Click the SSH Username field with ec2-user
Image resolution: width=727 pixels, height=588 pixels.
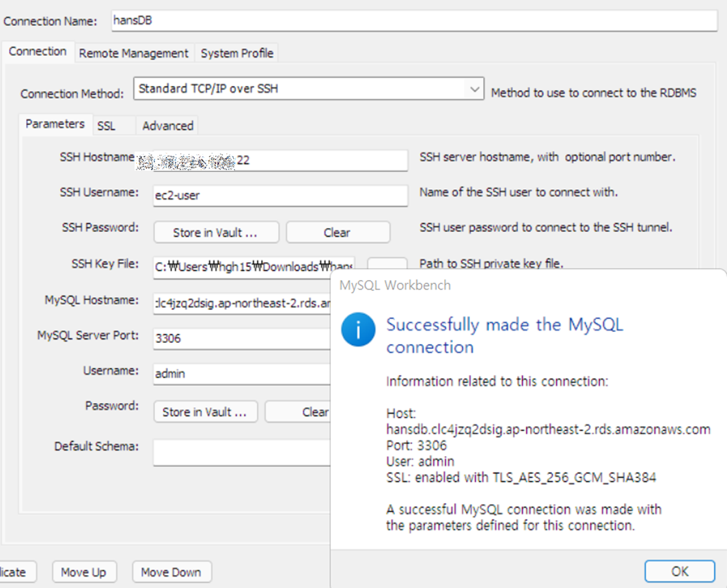(x=281, y=195)
